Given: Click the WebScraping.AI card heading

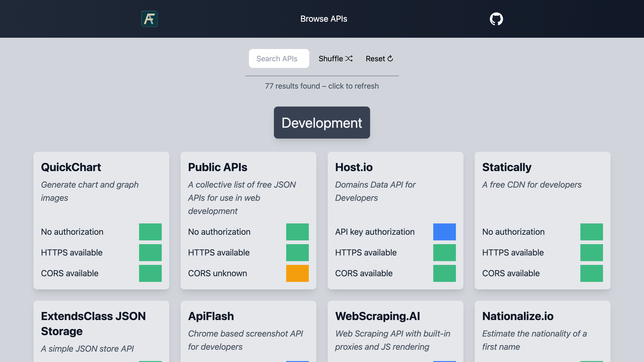Looking at the screenshot, I should coord(377,316).
